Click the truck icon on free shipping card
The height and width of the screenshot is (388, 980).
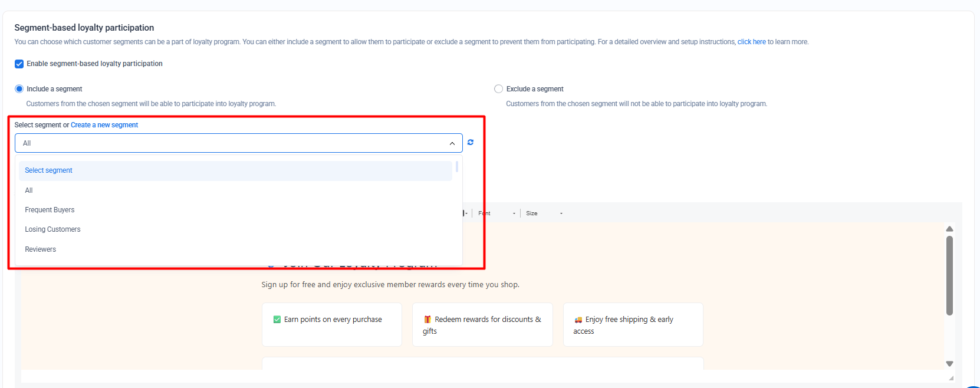click(x=578, y=320)
